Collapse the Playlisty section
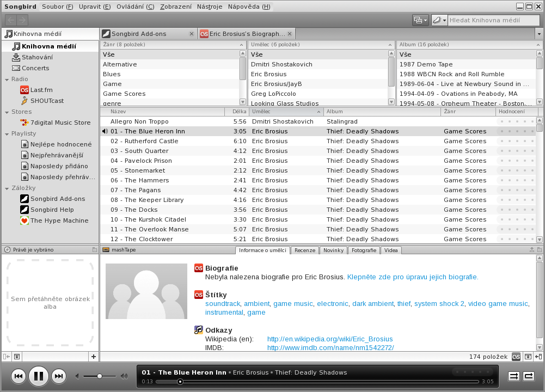Viewport: 545px width, 392px height. coord(7,134)
